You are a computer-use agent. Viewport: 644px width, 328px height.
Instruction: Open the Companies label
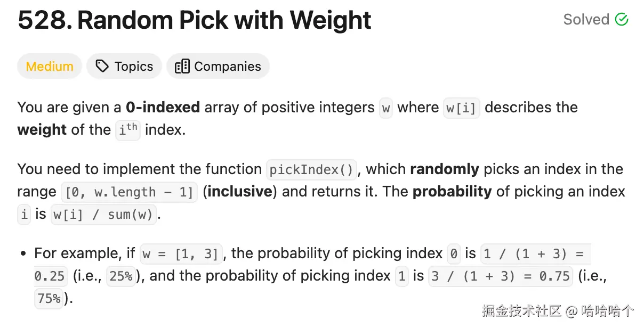pyautogui.click(x=227, y=67)
